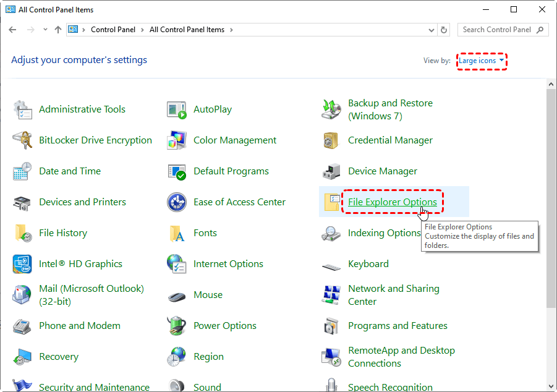Image resolution: width=557 pixels, height=392 pixels.
Task: Select the BitLocker Drive Encryption icon
Action: point(22,140)
